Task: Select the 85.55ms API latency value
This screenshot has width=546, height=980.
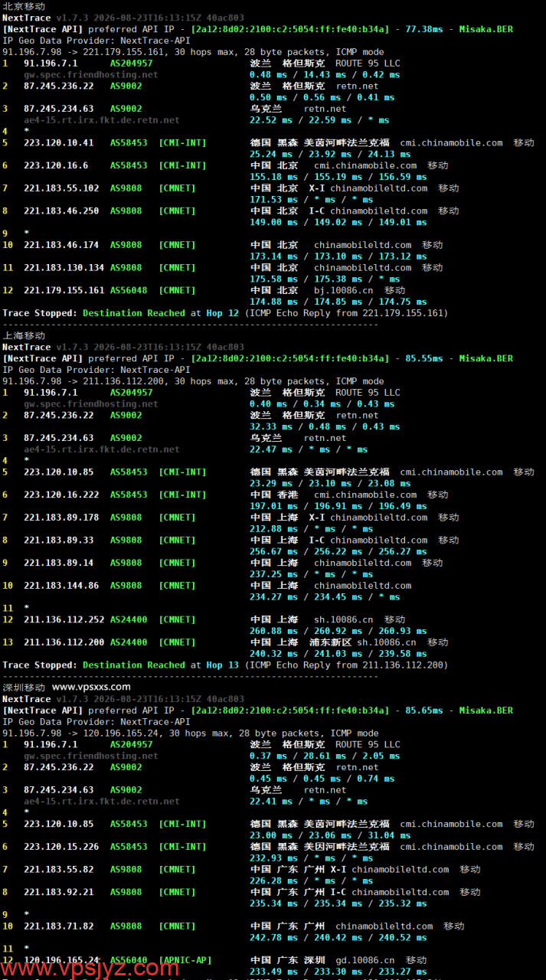Action: pyautogui.click(x=424, y=358)
